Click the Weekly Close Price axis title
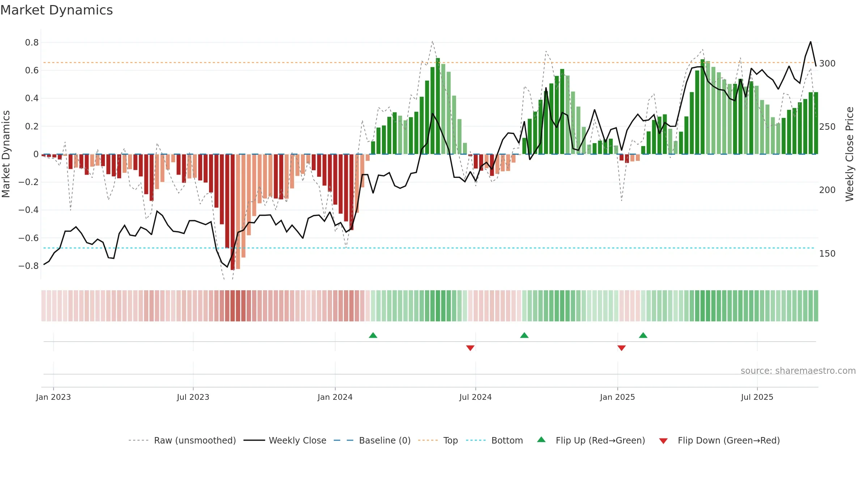This screenshot has height=488, width=868. point(850,154)
